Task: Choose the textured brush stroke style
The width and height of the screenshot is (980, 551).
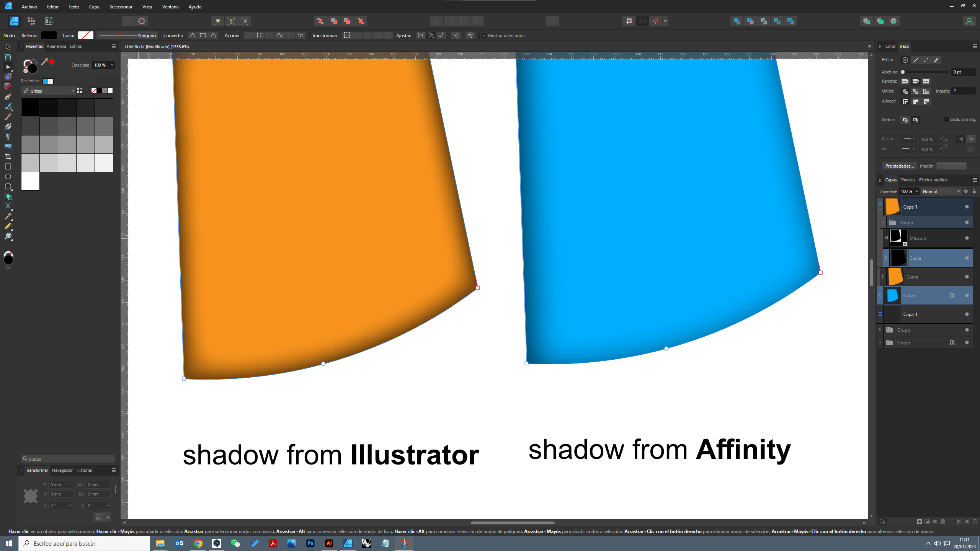Action: (x=936, y=60)
